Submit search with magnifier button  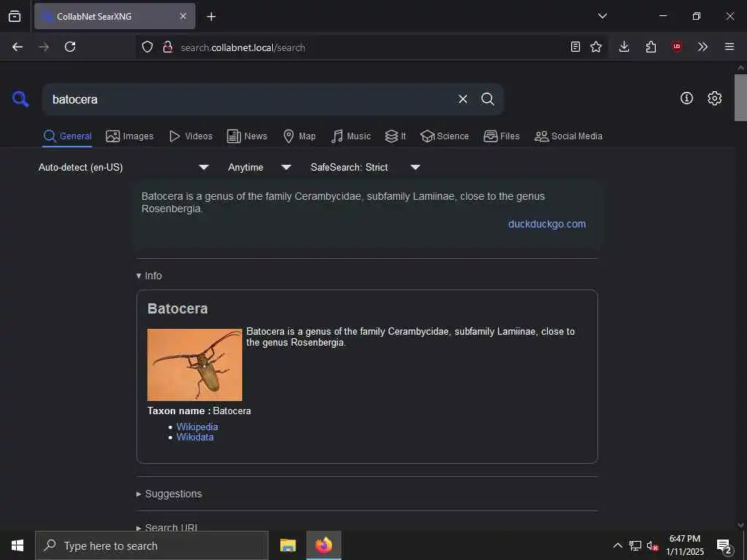(487, 99)
